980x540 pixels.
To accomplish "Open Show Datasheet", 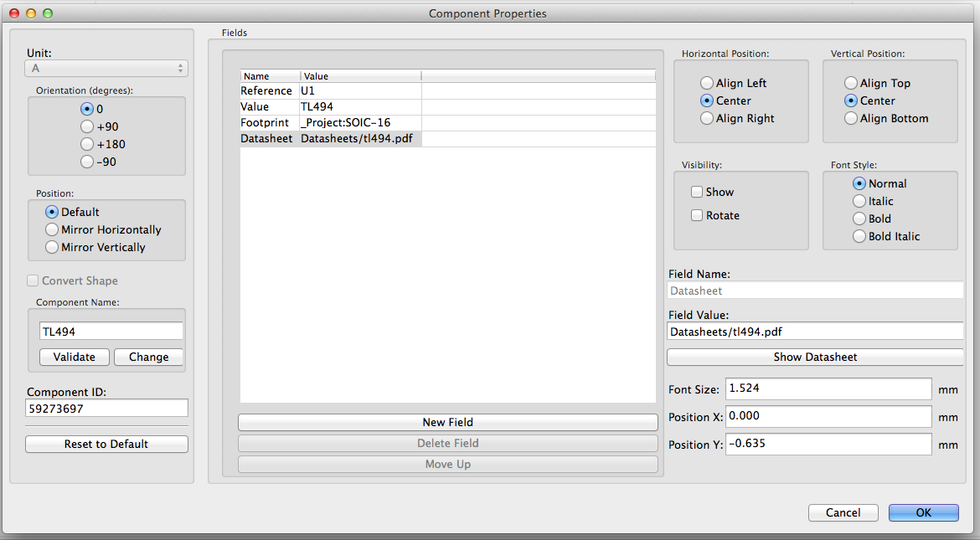I will point(815,357).
